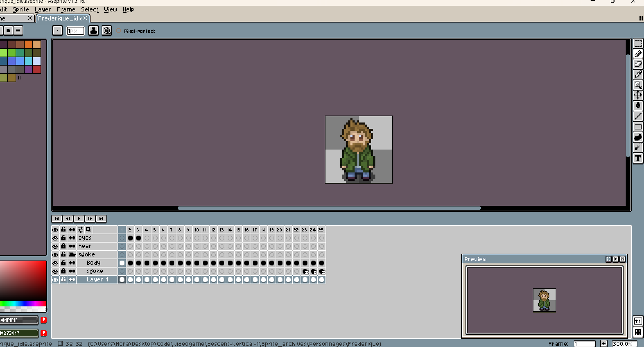Viewport: 644px width, 347px height.
Task: Pick the orange swatch in the palette
Action: 28,44
